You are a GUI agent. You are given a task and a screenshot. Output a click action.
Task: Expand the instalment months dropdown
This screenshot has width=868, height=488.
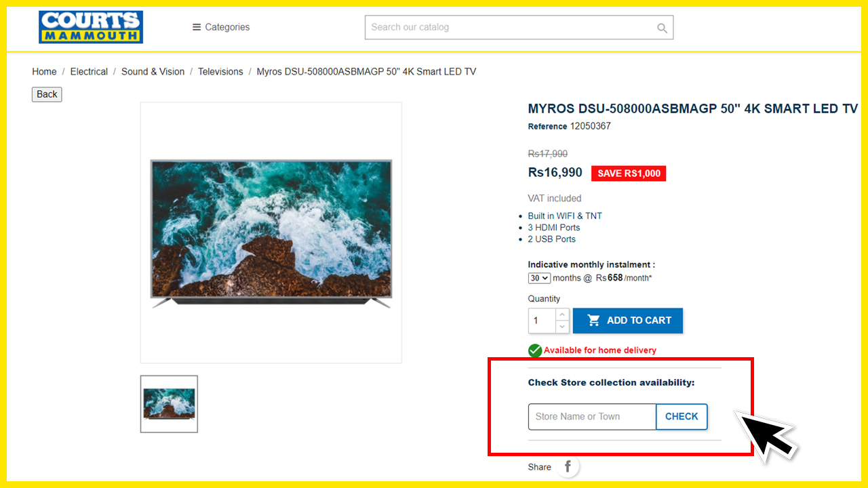click(539, 278)
